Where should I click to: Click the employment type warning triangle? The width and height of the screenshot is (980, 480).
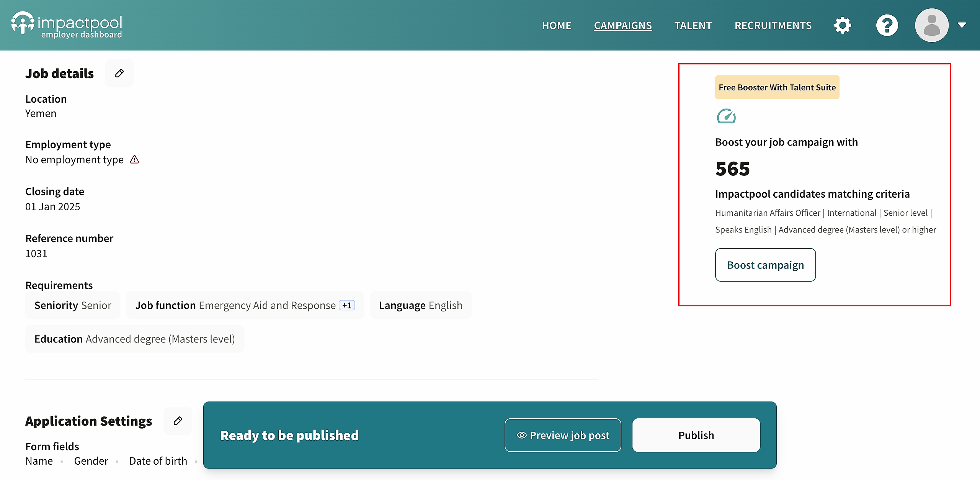[x=134, y=159]
